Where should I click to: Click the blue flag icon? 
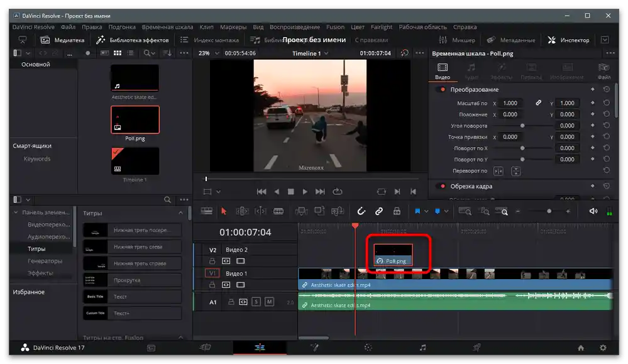click(x=417, y=211)
